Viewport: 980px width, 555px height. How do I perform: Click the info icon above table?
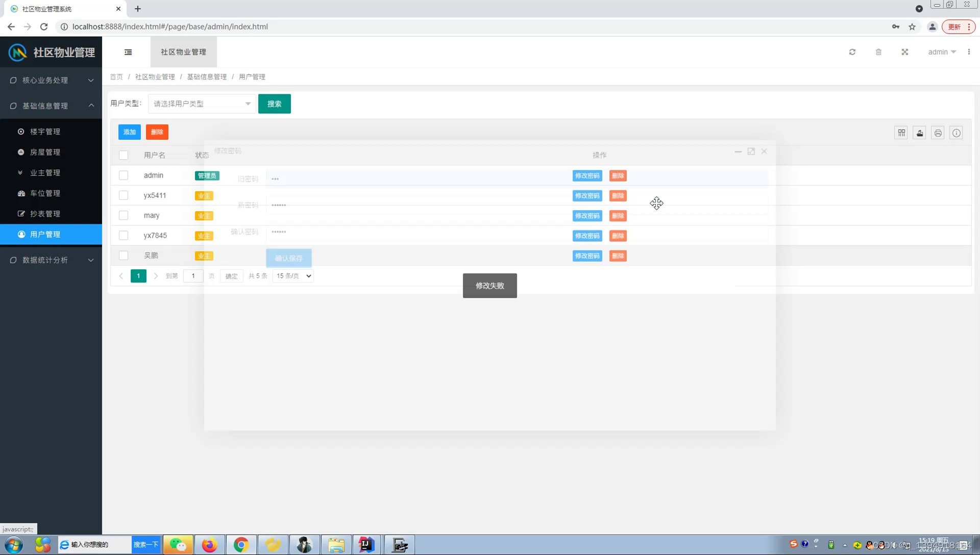click(957, 133)
